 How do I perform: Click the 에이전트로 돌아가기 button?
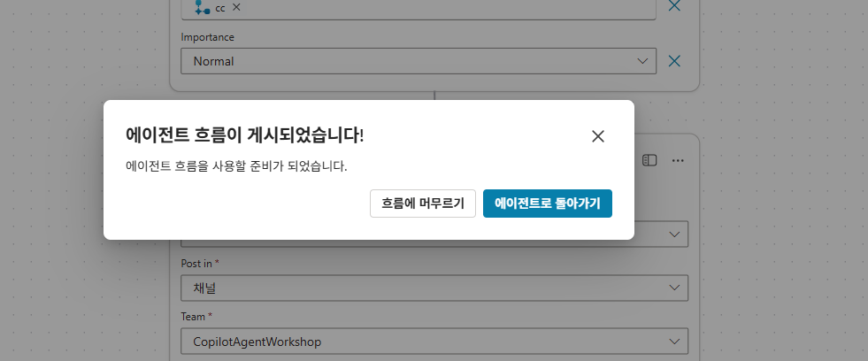coord(548,204)
